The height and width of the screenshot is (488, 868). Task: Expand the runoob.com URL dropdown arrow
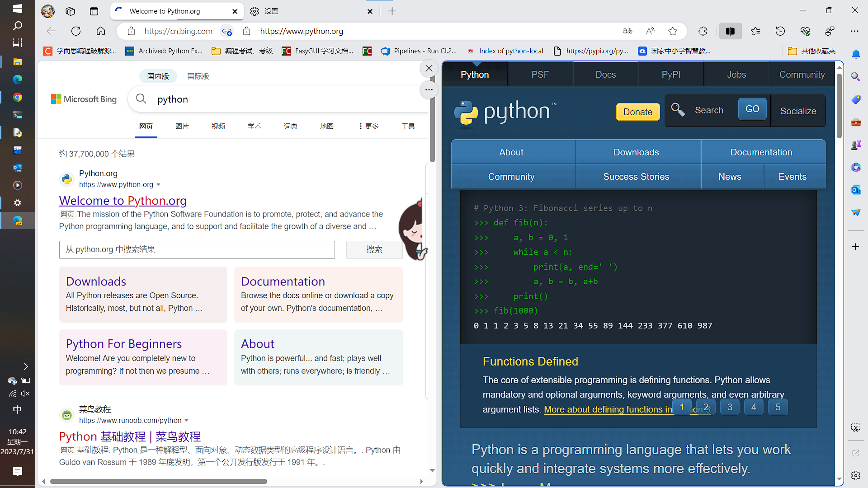[x=186, y=421]
